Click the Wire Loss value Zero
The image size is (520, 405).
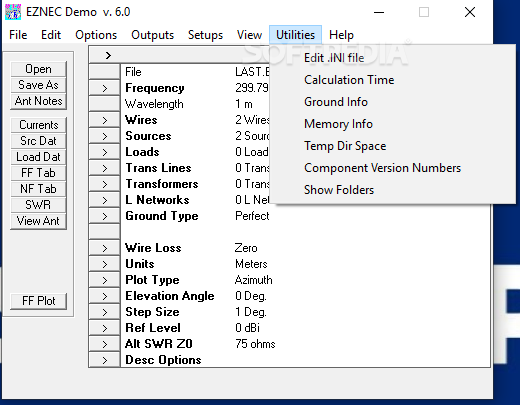[246, 248]
